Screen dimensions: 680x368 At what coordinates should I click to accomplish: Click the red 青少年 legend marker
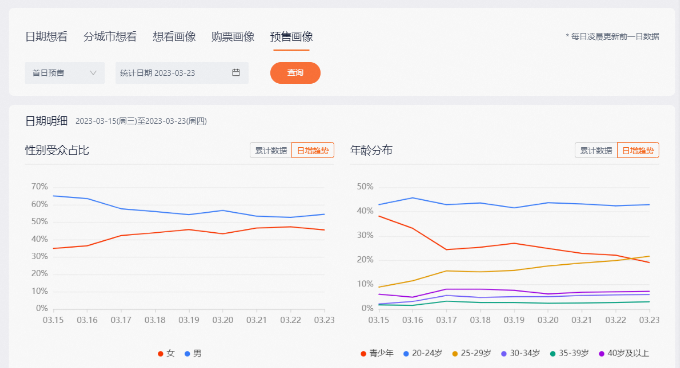[363, 354]
